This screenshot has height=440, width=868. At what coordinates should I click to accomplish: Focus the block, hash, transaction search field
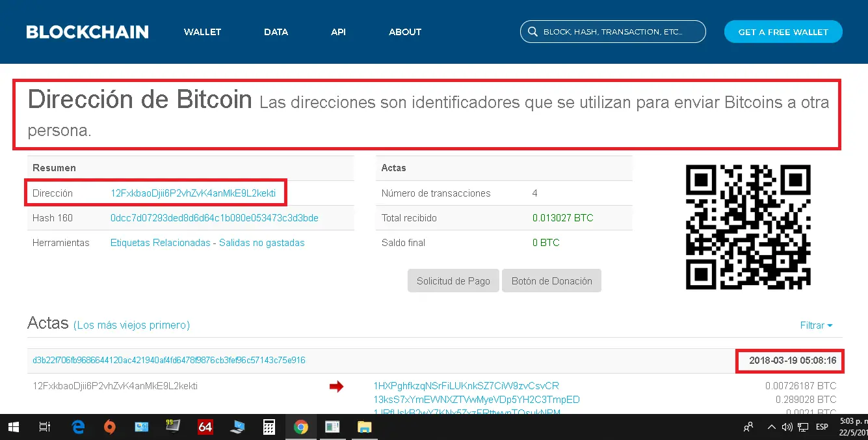click(x=612, y=32)
